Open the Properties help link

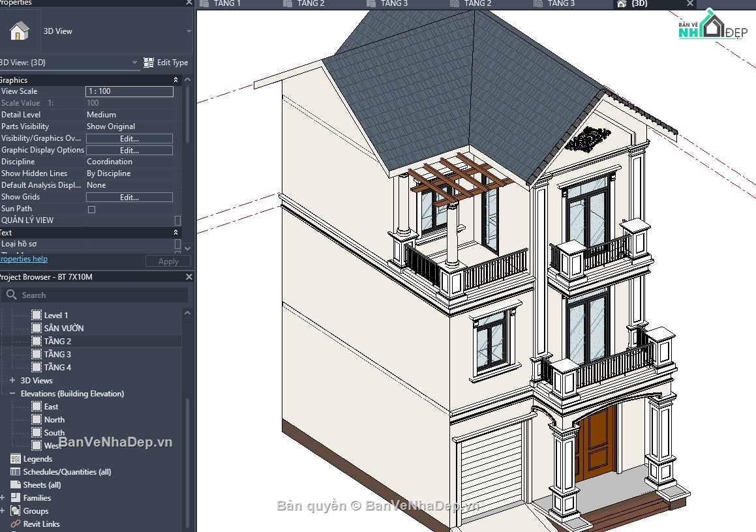tap(24, 259)
